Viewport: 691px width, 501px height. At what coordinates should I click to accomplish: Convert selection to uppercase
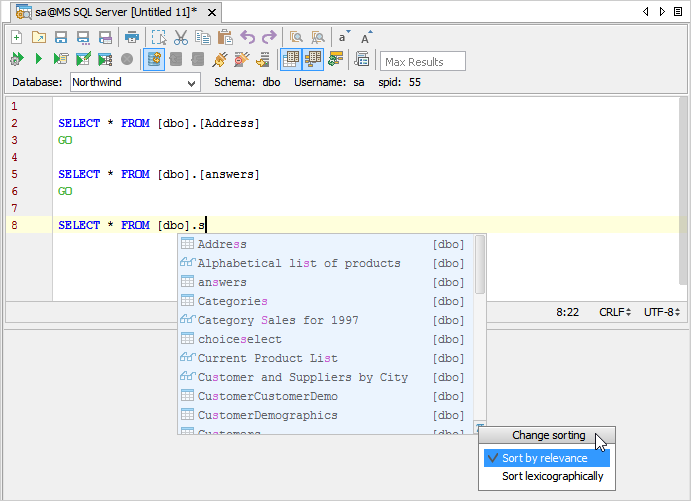366,37
